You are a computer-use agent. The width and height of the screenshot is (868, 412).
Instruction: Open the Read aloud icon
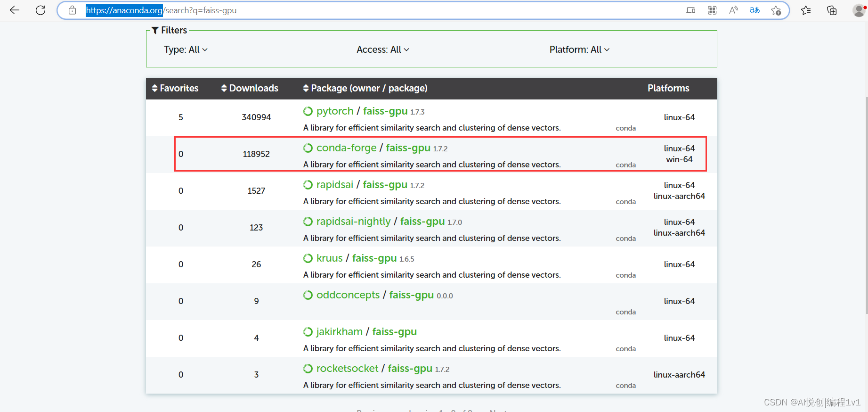tap(733, 10)
